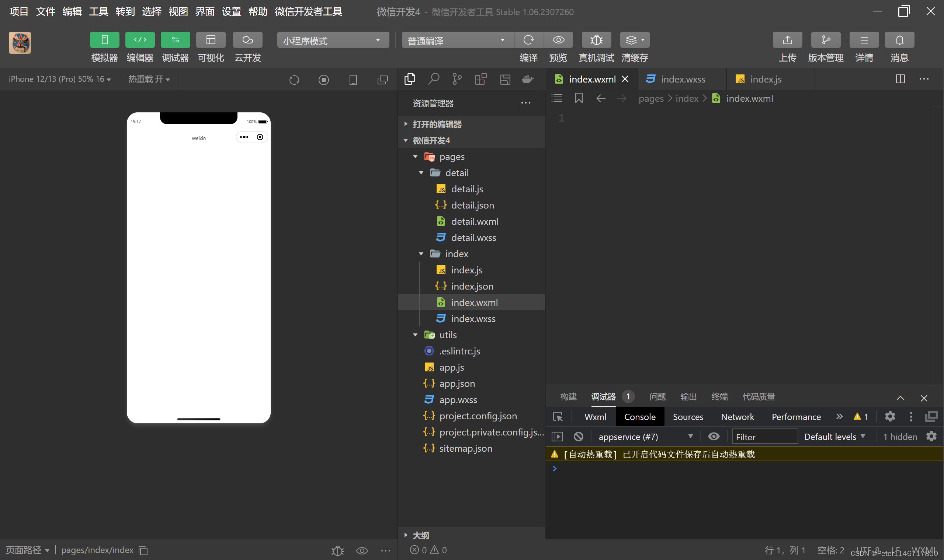944x560 pixels.
Task: Toggle the Debugger (调试器) panel button
Action: [x=175, y=40]
